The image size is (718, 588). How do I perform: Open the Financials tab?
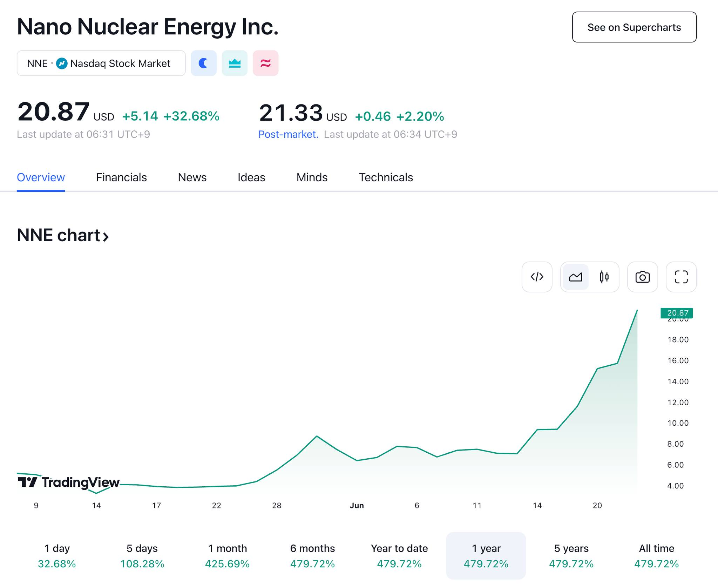pyautogui.click(x=121, y=177)
